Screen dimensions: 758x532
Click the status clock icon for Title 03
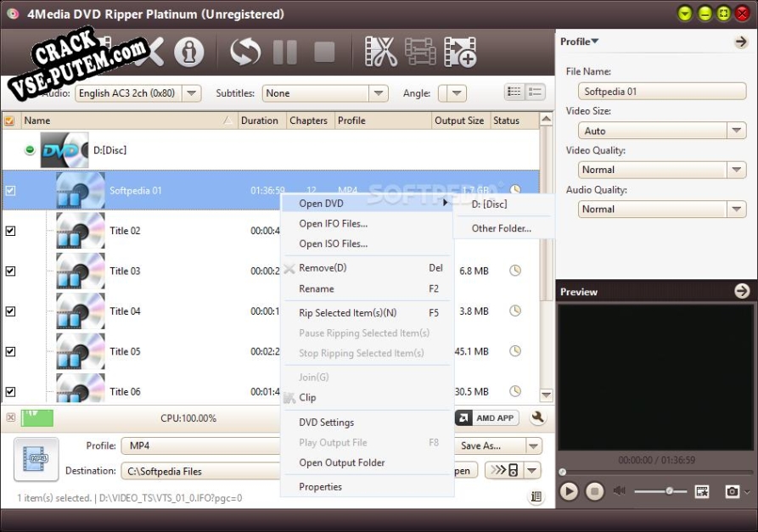(515, 271)
